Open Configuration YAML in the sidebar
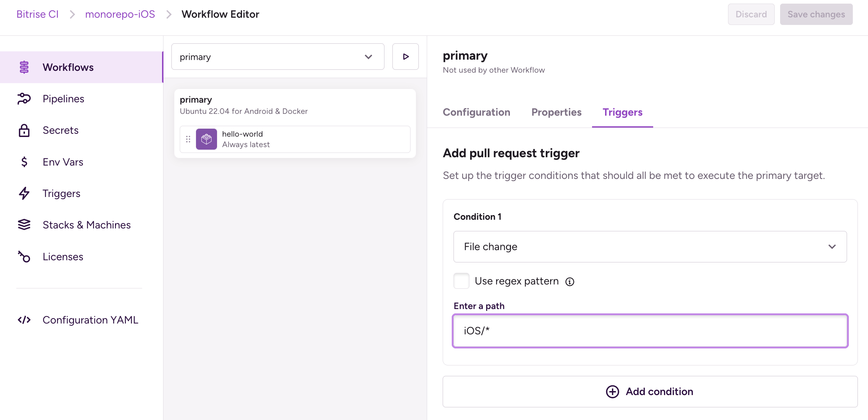Screen dimensions: 868x420 (x=81, y=320)
